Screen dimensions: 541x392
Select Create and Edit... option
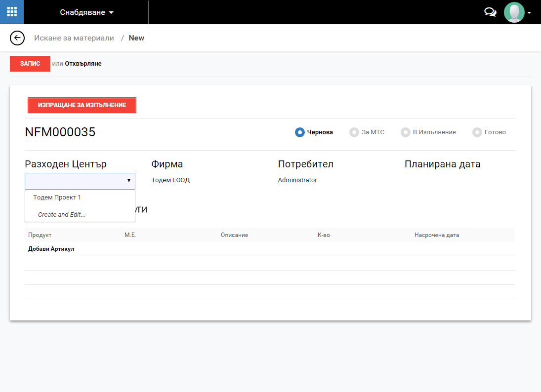[62, 215]
